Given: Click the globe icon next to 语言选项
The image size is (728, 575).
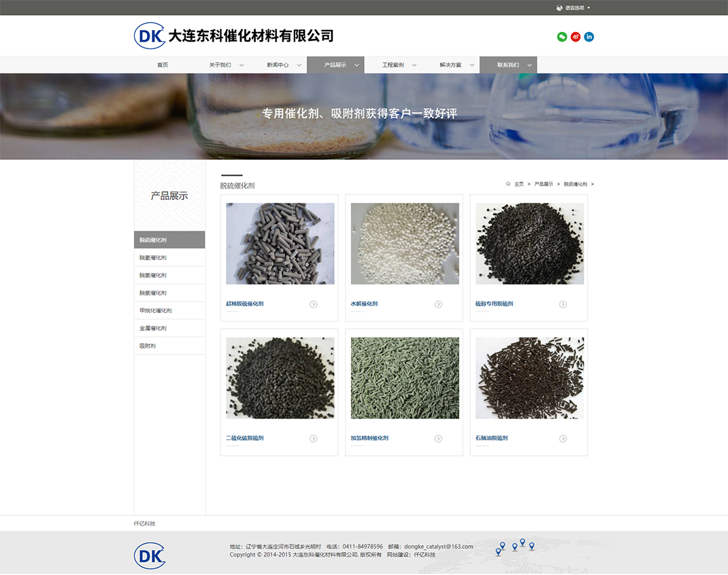Looking at the screenshot, I should 559,7.
